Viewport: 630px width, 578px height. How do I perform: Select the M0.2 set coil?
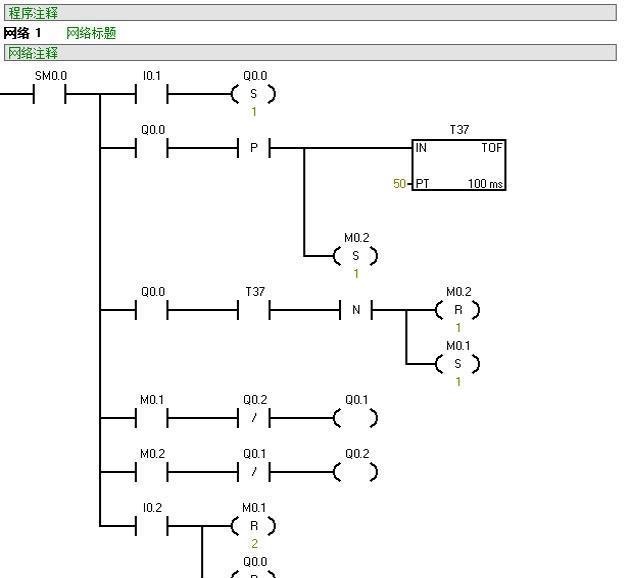[x=356, y=256]
